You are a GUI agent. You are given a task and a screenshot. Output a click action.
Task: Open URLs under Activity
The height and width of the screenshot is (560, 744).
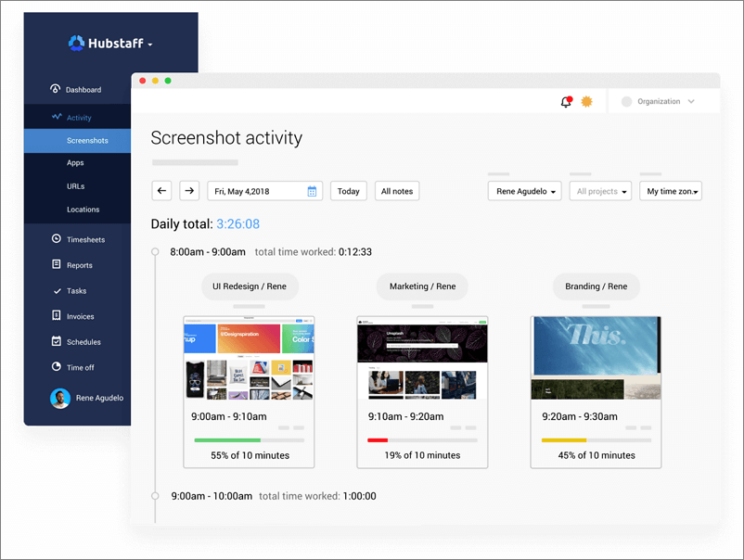(x=75, y=186)
